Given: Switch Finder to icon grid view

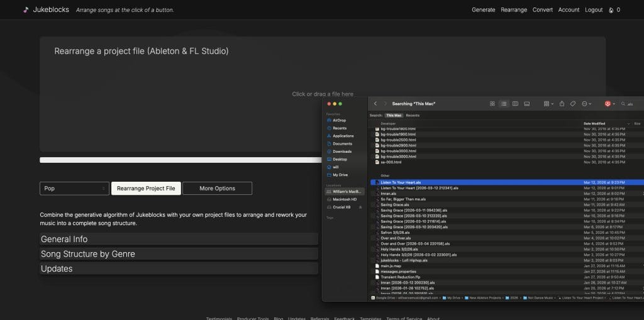Looking at the screenshot, I should (492, 104).
